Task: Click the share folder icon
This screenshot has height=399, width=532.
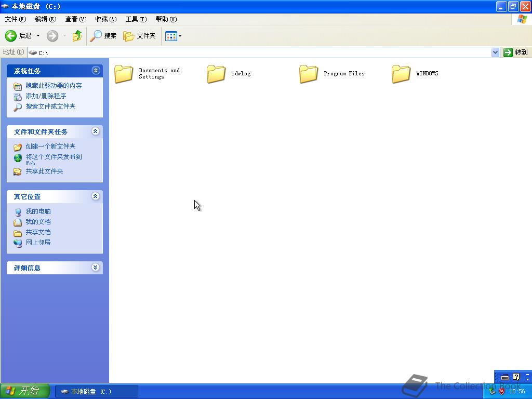Action: pos(18,172)
